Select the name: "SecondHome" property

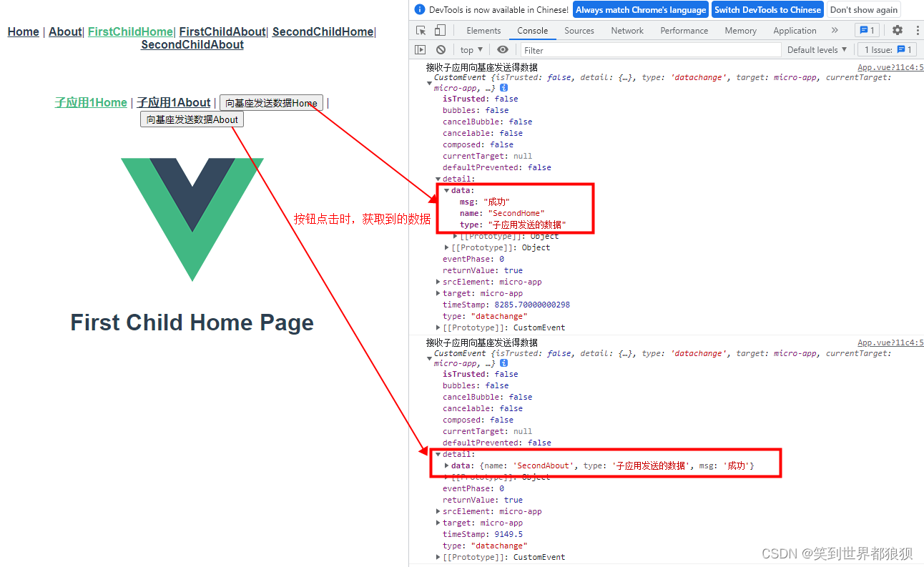pyautogui.click(x=502, y=213)
